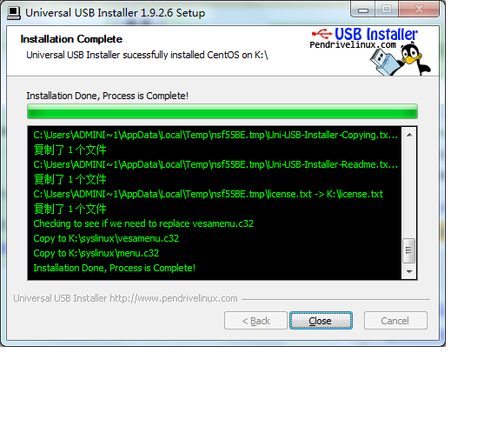Click the green progress bar
This screenshot has height=426, width=504.
point(222,111)
